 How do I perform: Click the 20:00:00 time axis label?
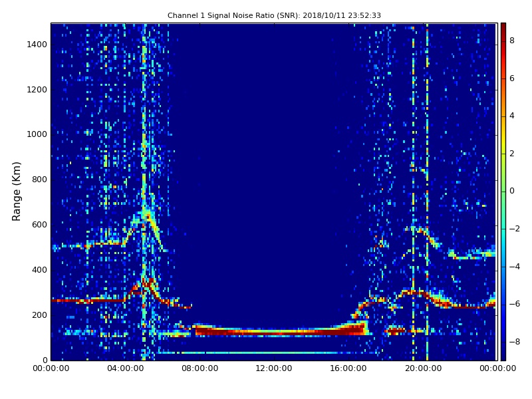pos(423,368)
